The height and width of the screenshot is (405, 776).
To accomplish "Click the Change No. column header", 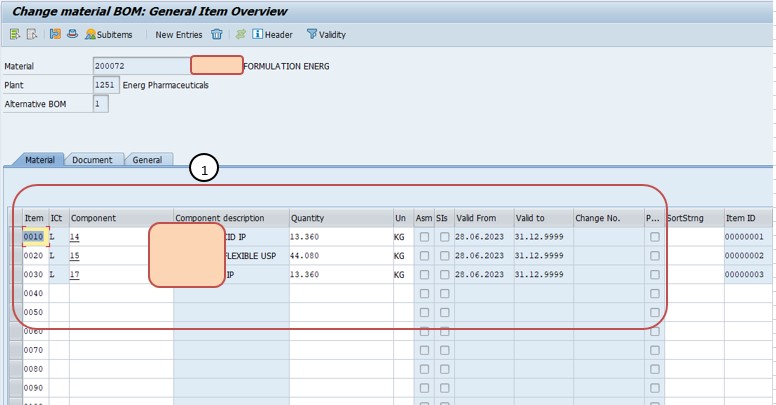I will [609, 218].
